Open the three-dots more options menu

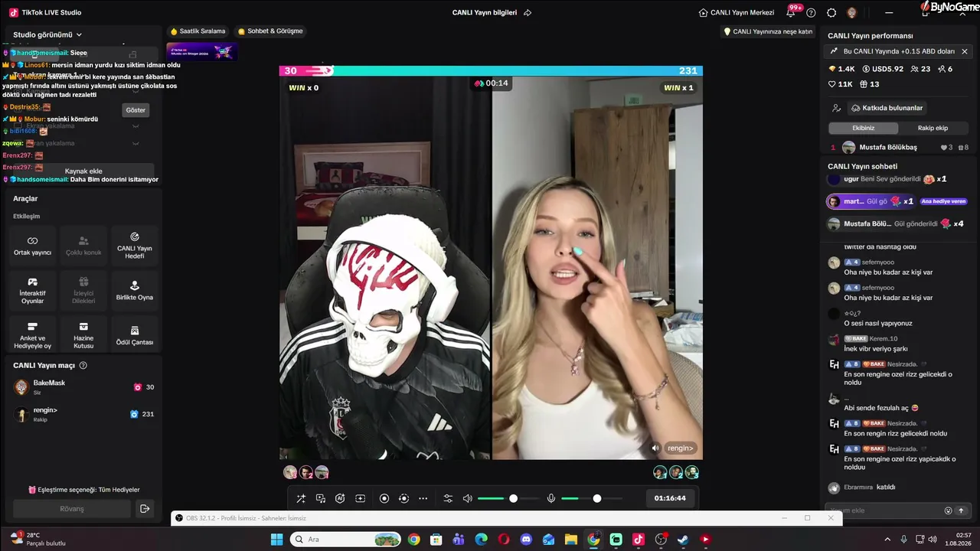[x=423, y=498]
